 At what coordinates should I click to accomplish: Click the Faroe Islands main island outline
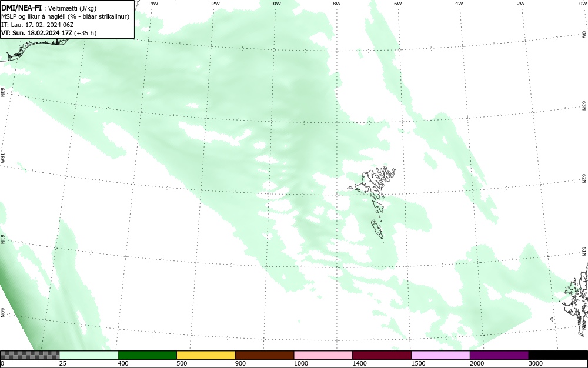(371, 183)
